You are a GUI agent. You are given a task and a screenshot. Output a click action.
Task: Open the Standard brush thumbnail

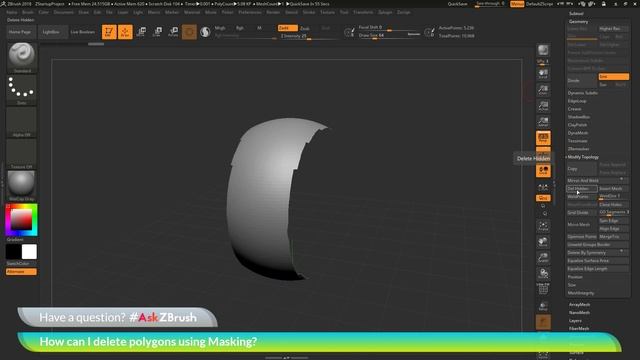pos(22,58)
